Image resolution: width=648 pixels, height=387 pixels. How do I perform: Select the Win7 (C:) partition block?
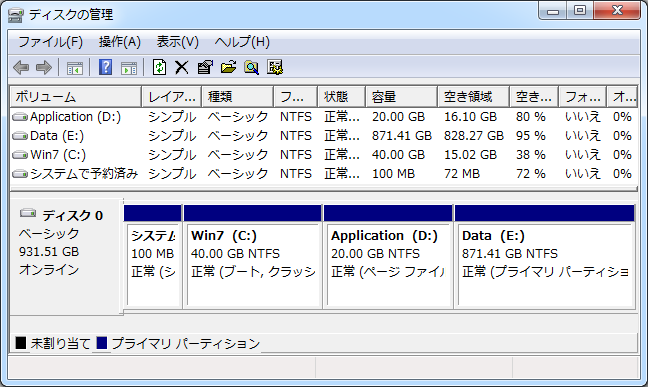coord(253,256)
